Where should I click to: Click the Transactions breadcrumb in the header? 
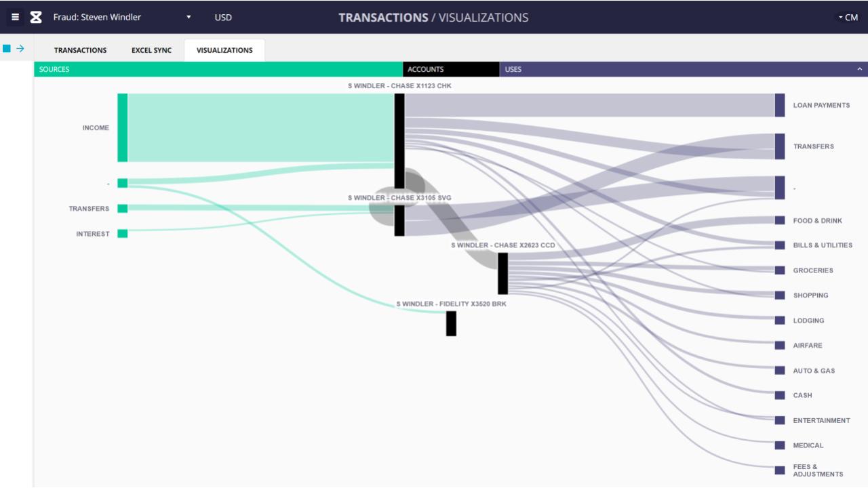[x=382, y=18]
